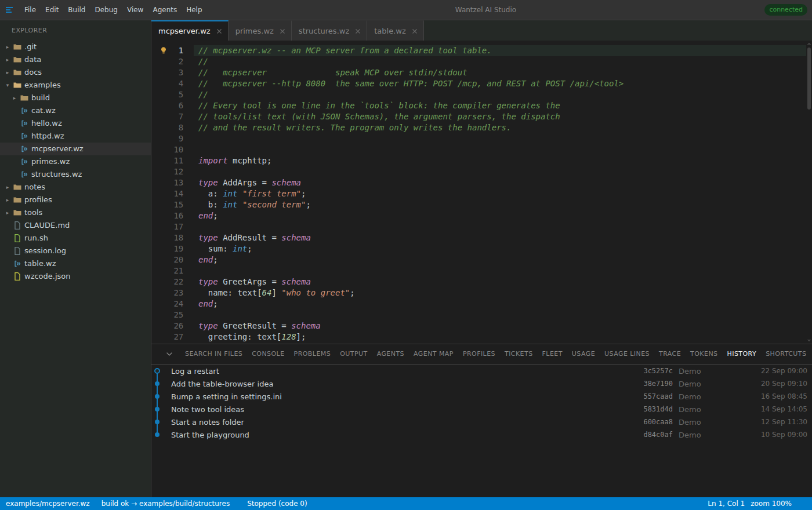Collapse the examples folder
This screenshot has height=510, width=812.
pyautogui.click(x=8, y=85)
